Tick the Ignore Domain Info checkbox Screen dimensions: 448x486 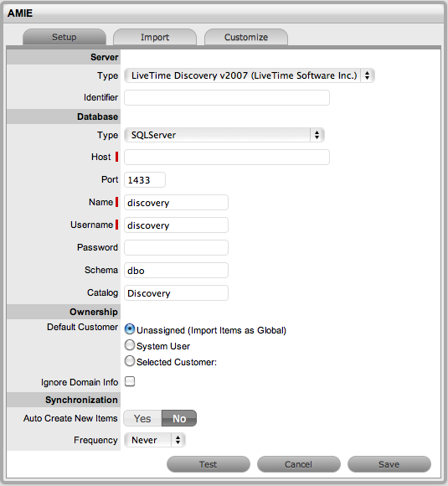click(130, 381)
